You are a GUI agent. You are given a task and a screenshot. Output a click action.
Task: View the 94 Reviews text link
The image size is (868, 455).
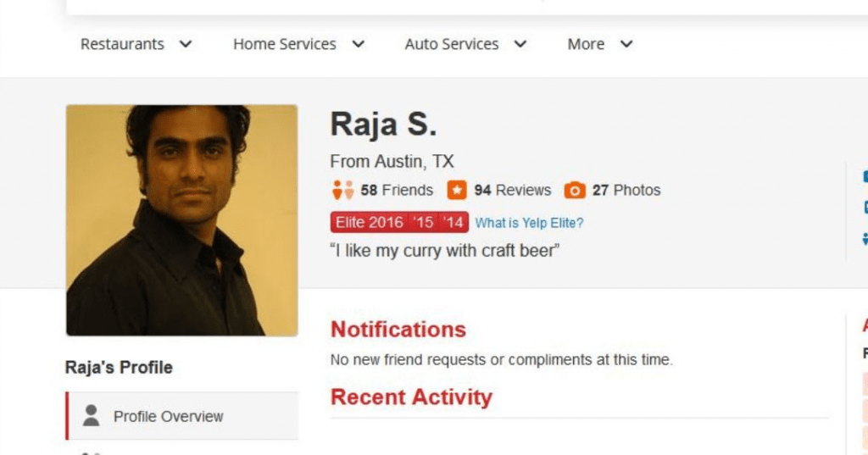coord(512,190)
